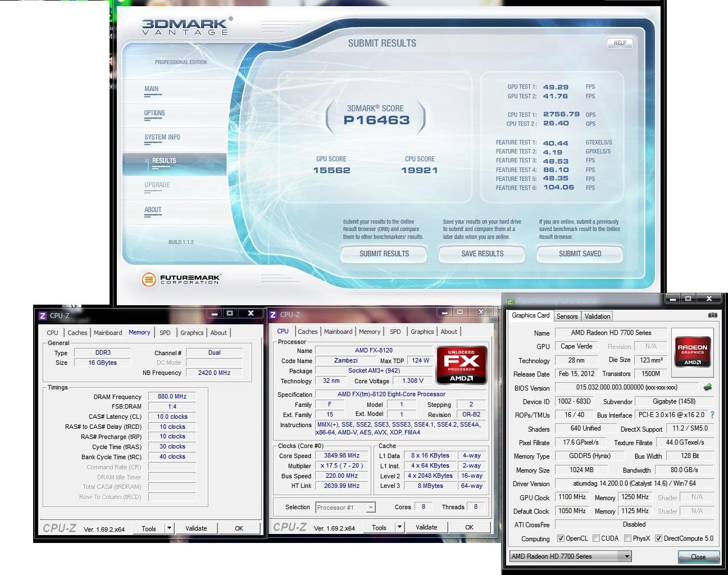The image size is (728, 575).
Task: Click the GPU score value 15562
Action: tap(331, 170)
